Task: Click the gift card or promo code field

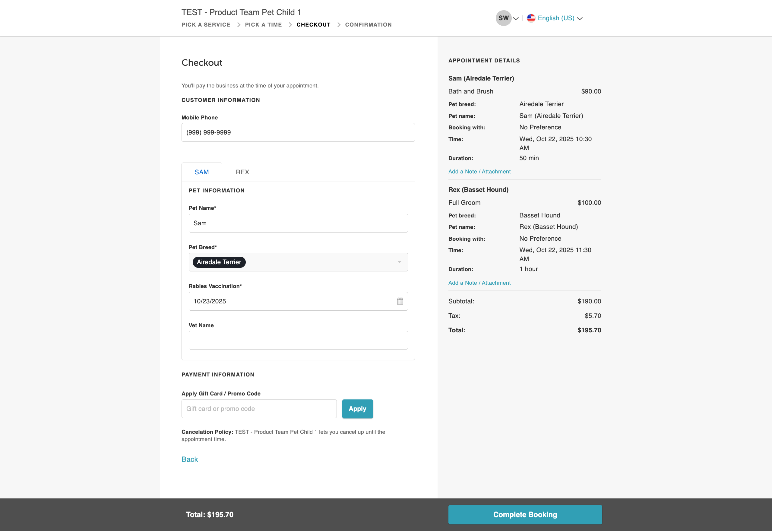Action: coord(259,409)
